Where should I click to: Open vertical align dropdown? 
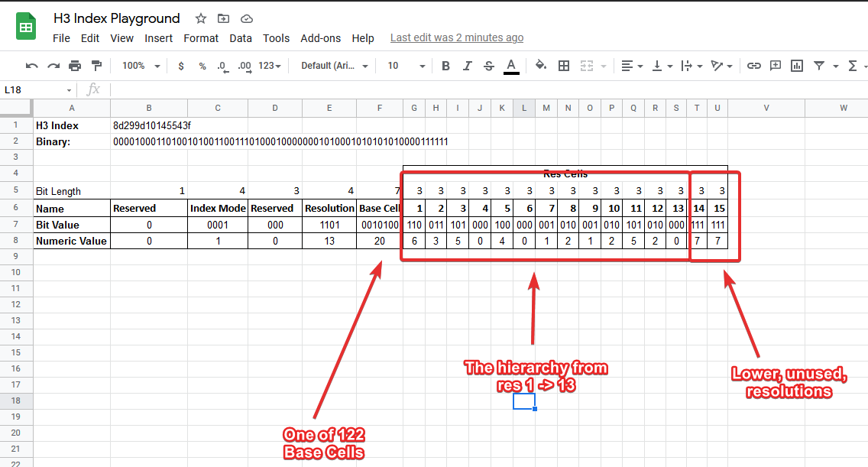[x=662, y=66]
